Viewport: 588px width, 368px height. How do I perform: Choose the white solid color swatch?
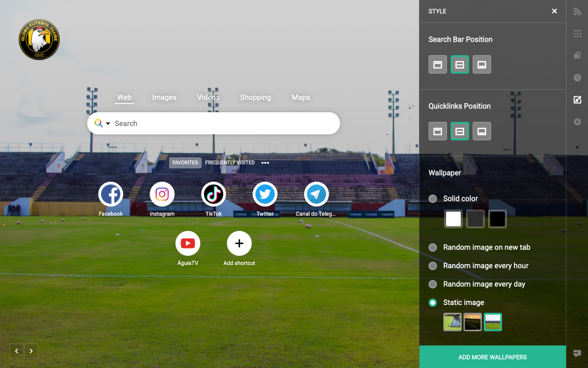pos(453,219)
